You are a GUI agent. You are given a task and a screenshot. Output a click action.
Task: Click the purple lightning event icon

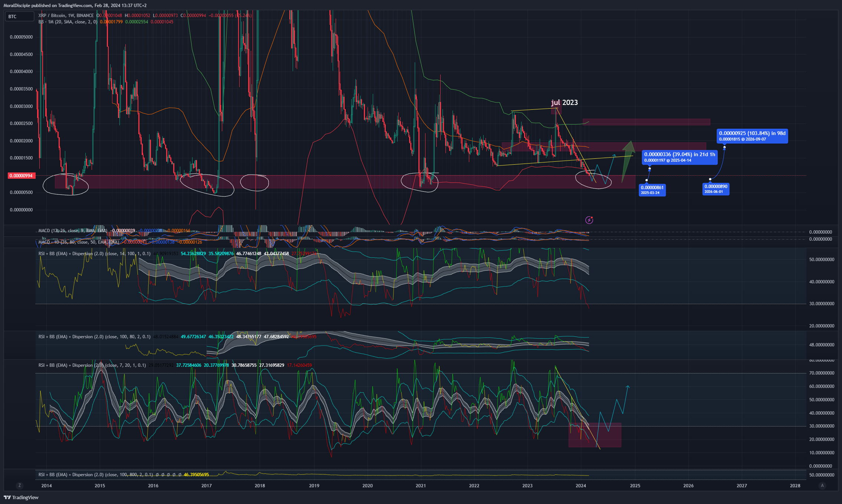tap(589, 220)
